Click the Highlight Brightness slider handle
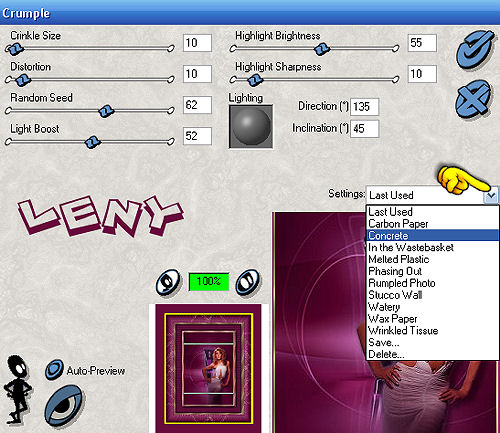This screenshot has width=500, height=433. click(322, 49)
